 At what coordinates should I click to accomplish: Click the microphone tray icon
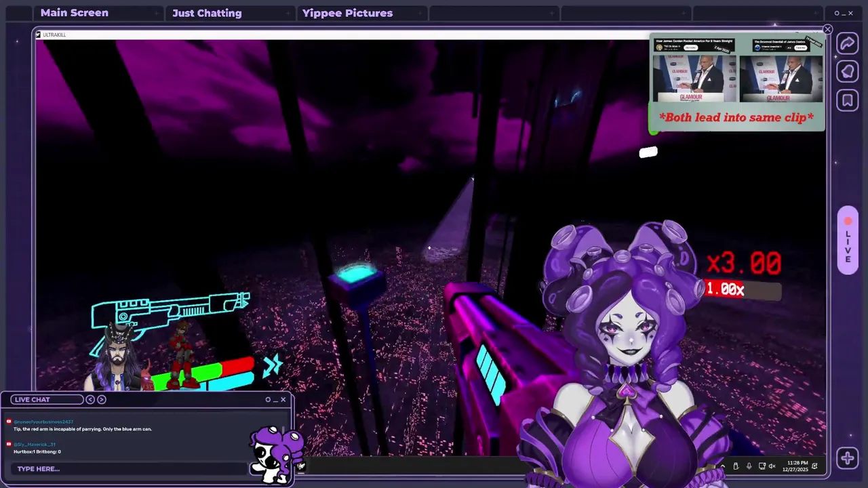(x=749, y=466)
